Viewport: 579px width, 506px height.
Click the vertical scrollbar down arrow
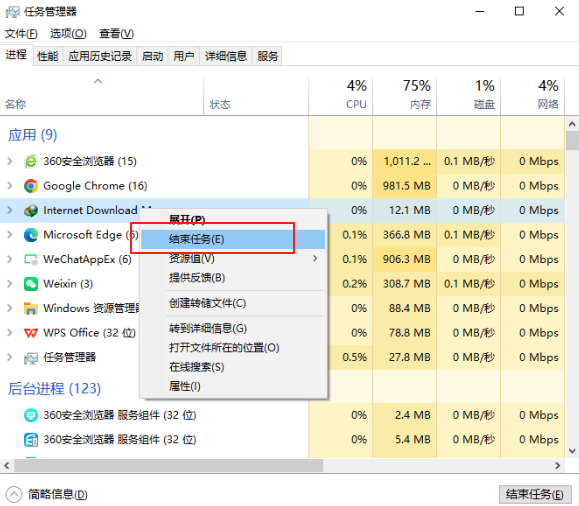tap(572, 451)
